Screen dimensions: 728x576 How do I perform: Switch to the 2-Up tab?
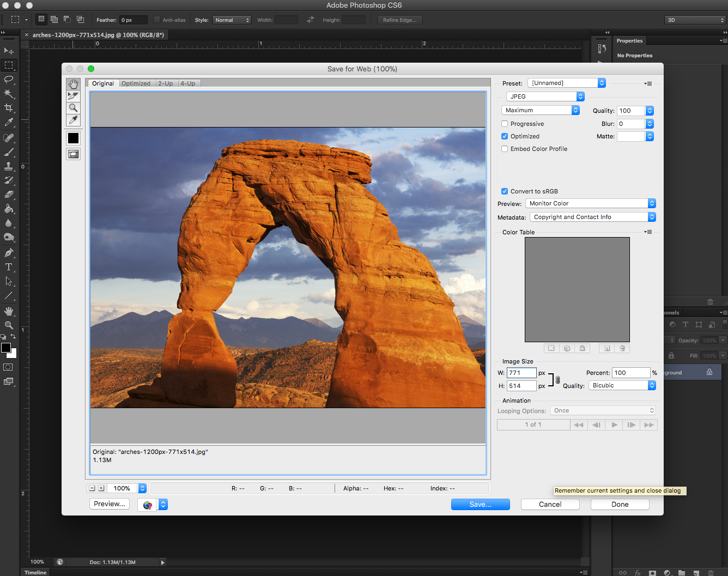(165, 83)
